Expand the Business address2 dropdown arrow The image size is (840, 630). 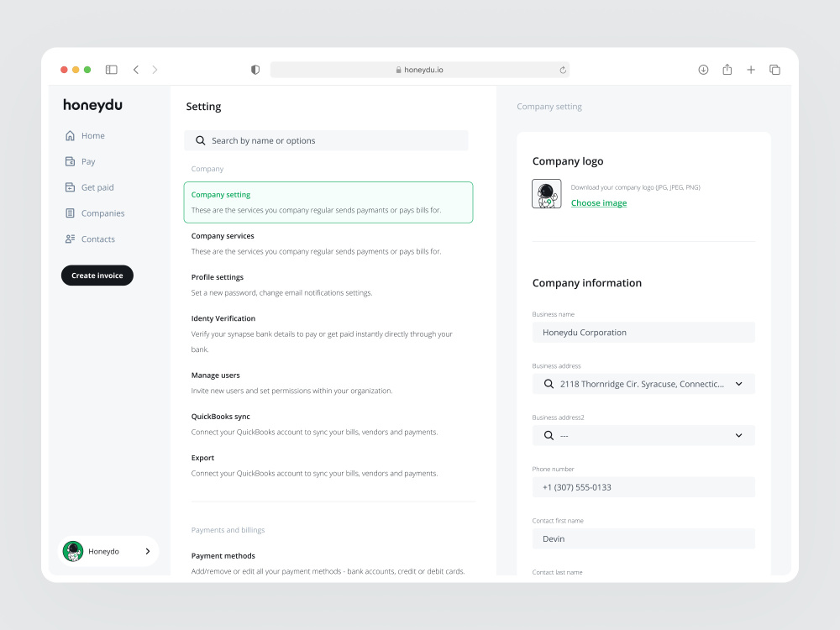click(x=738, y=435)
